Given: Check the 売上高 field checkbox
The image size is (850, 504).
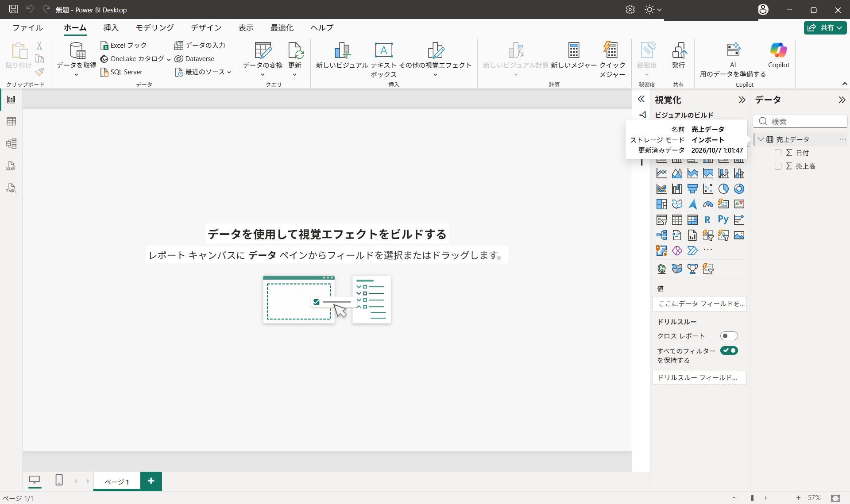Looking at the screenshot, I should point(778,166).
